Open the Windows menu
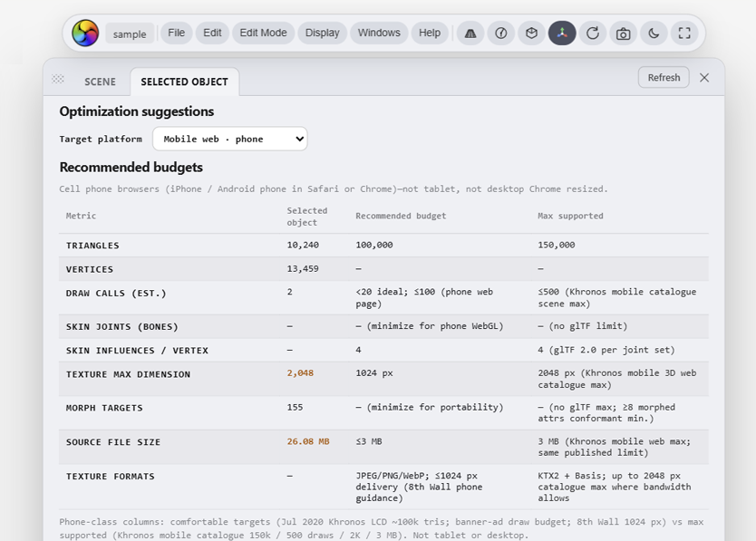This screenshot has height=541, width=756. pos(379,33)
